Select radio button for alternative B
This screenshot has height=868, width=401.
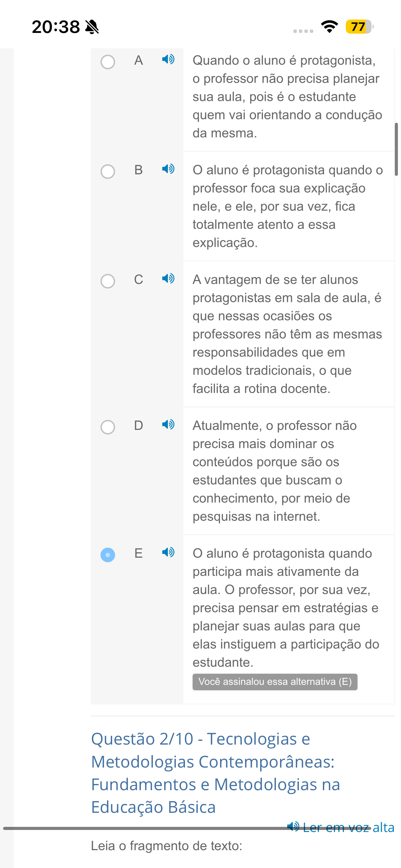point(108,171)
